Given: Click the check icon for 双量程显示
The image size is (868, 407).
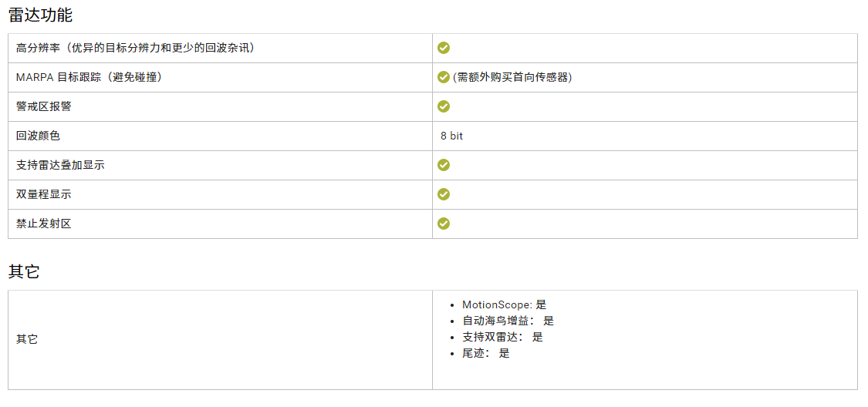Looking at the screenshot, I should [x=444, y=194].
